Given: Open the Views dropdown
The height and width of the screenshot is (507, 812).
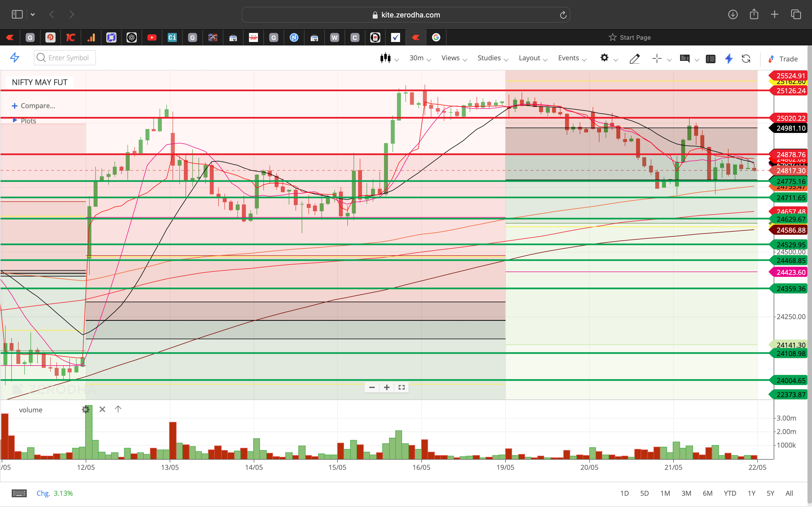Looking at the screenshot, I should coord(451,58).
